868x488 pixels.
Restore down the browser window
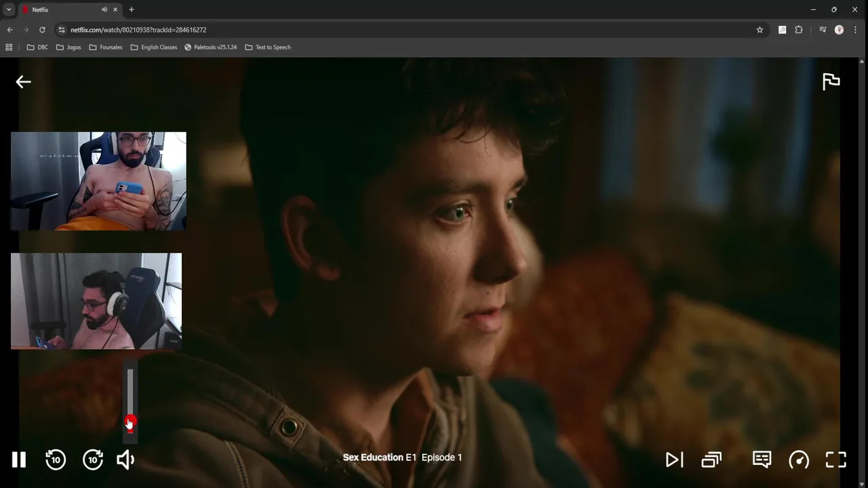[834, 9]
